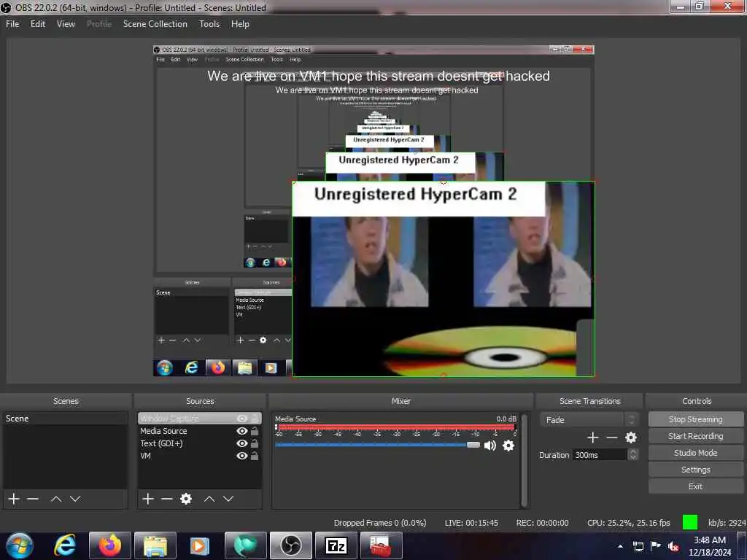Open the Action Center flag tray icon
This screenshot has height=560, width=747.
pos(656,545)
